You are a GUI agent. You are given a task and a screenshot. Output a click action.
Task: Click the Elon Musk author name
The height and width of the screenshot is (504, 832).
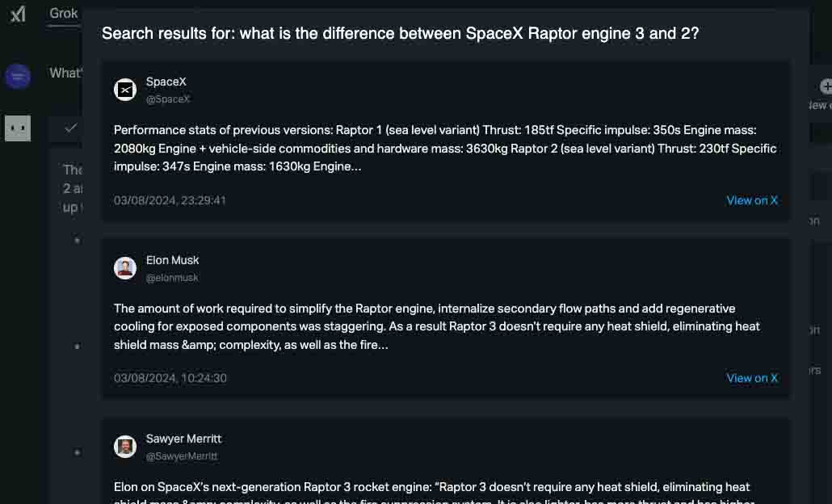pos(172,260)
